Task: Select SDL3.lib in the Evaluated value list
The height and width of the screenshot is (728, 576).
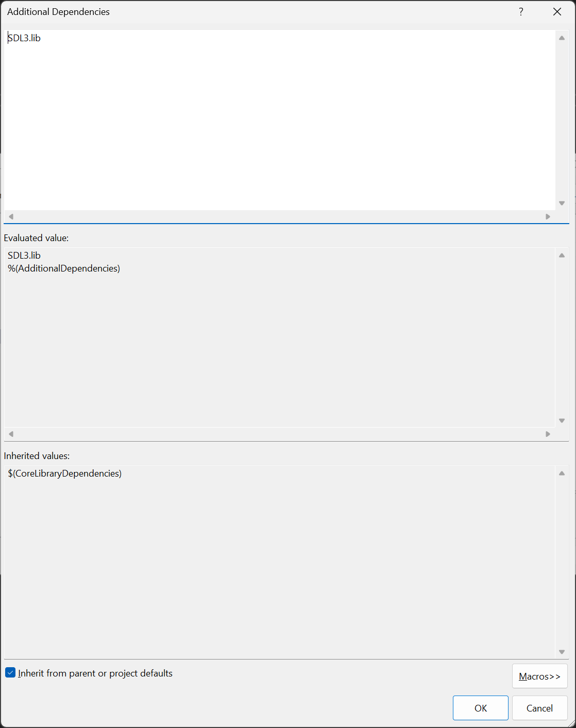Action: coord(24,256)
